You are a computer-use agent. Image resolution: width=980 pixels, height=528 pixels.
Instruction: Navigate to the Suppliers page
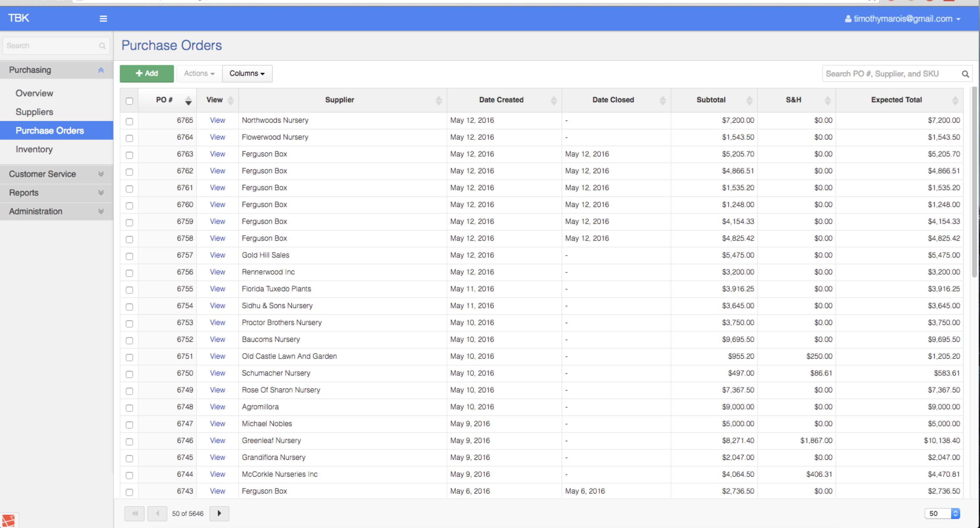pyautogui.click(x=34, y=112)
